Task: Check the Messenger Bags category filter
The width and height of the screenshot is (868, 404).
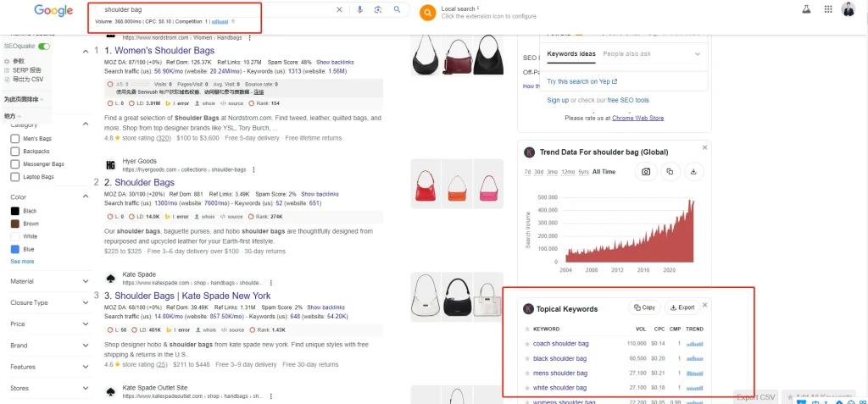Action: pos(15,163)
